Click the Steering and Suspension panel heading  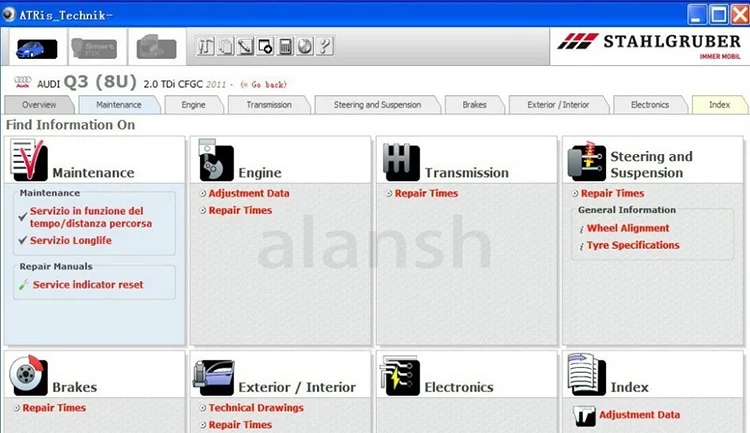pos(651,165)
